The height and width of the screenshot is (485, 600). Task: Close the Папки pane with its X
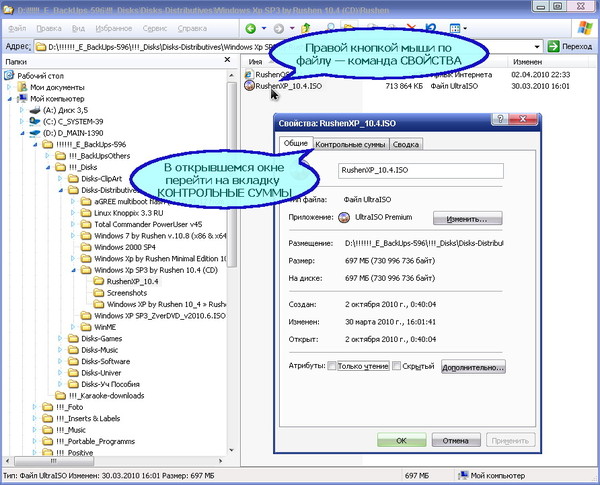point(227,60)
